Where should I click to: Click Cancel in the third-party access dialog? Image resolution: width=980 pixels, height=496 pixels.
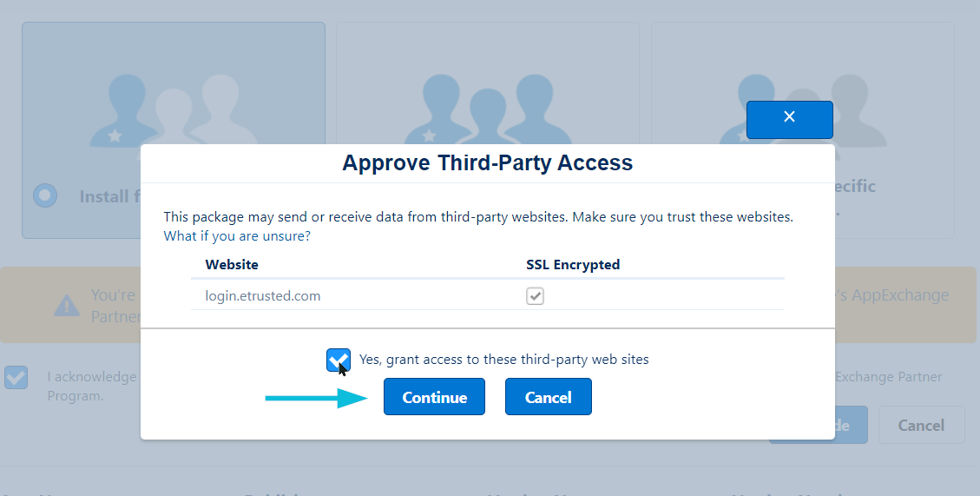(x=548, y=397)
